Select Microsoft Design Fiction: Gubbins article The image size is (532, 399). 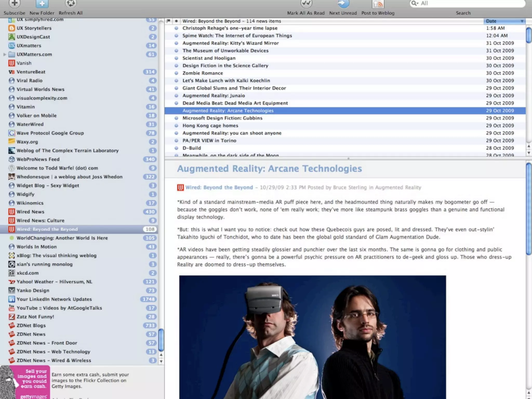pos(222,118)
